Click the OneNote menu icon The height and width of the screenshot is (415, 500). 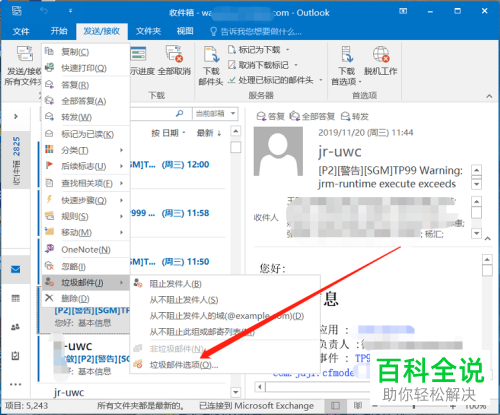point(49,249)
